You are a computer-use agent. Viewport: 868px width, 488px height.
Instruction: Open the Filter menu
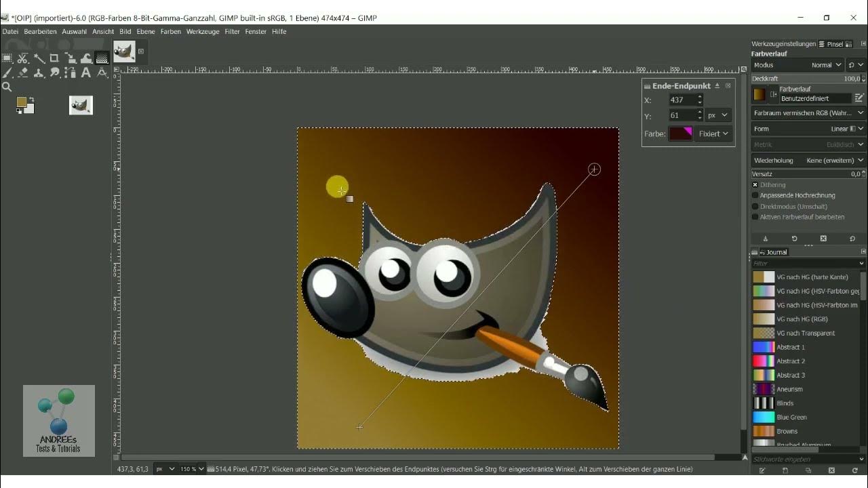pyautogui.click(x=233, y=31)
